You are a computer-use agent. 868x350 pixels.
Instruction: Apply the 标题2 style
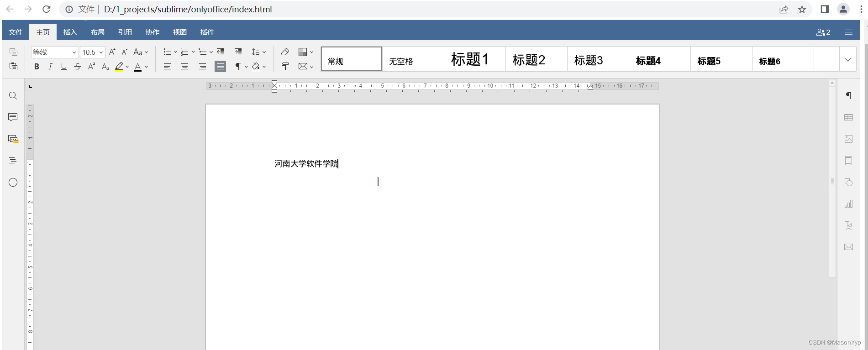pyautogui.click(x=537, y=59)
